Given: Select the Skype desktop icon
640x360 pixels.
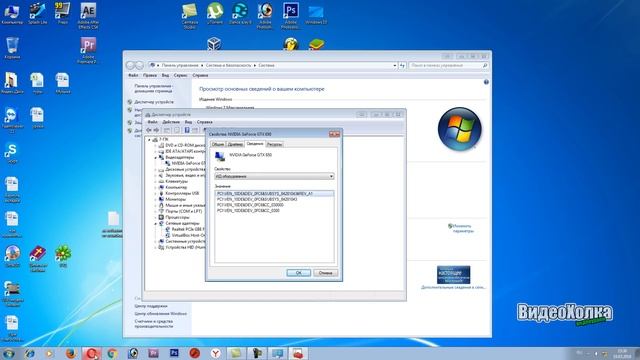Looking at the screenshot, I should [x=12, y=153].
